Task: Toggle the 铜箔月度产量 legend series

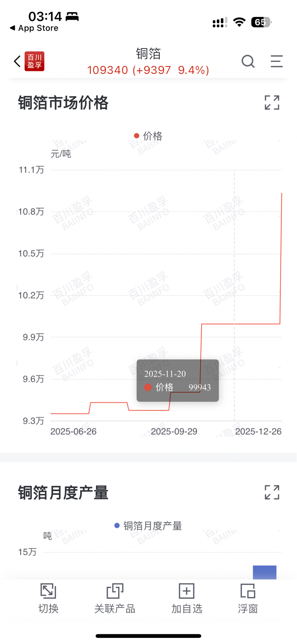Action: tap(148, 526)
